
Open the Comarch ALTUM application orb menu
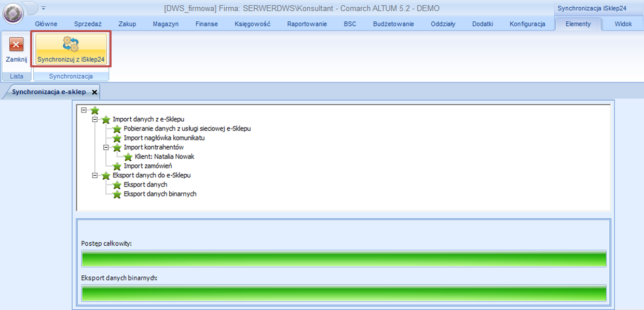click(13, 13)
